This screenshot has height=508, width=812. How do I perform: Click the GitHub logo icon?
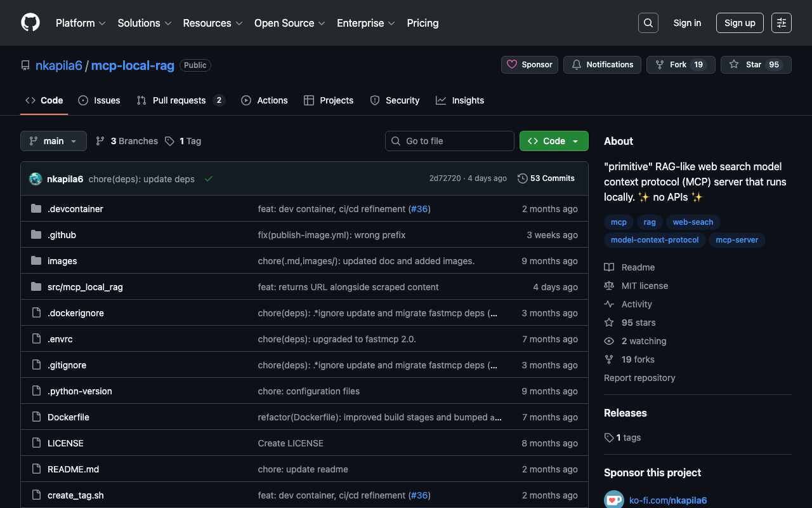click(30, 23)
